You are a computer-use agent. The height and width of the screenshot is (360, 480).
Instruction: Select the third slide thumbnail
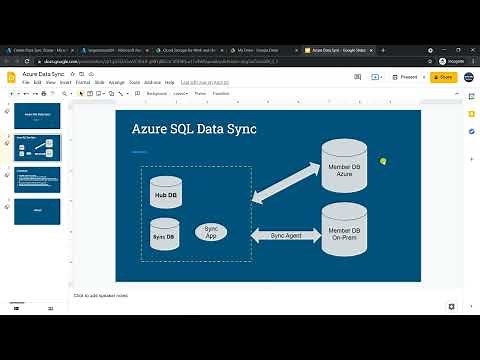(37, 180)
